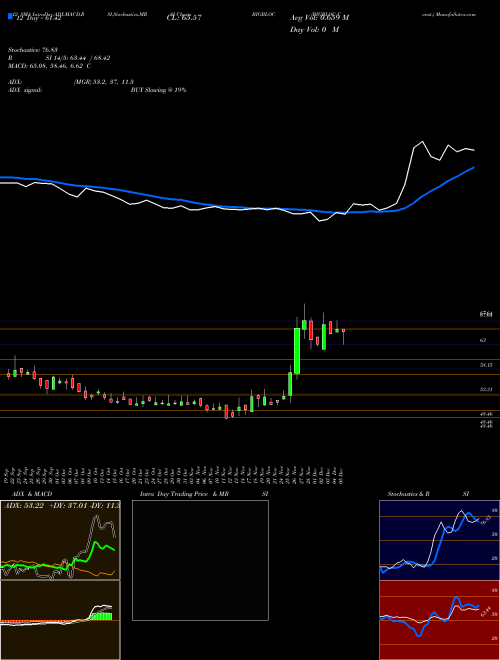Click the 58.15 price axis label
Viewport: 500px width, 660px height.
[x=486, y=365]
